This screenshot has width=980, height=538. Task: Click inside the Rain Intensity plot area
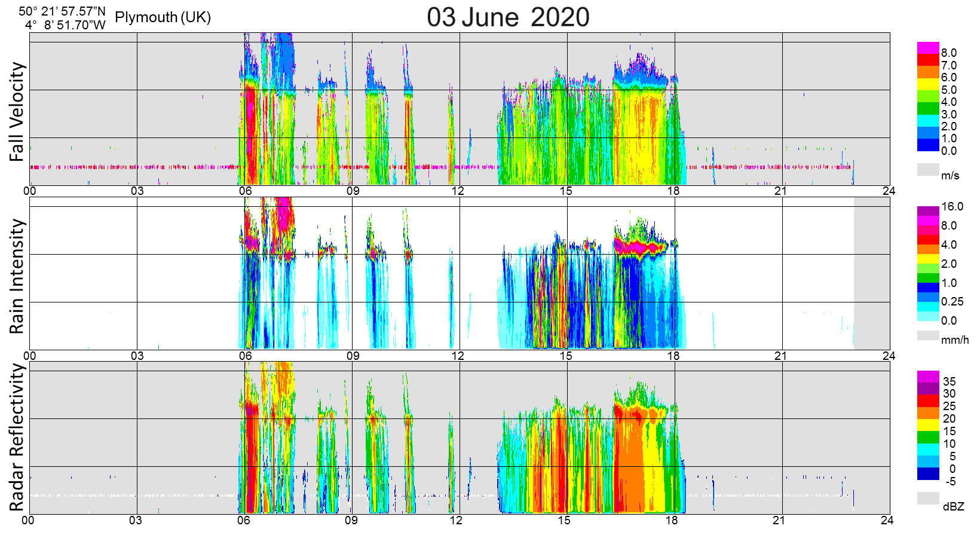coord(460,273)
